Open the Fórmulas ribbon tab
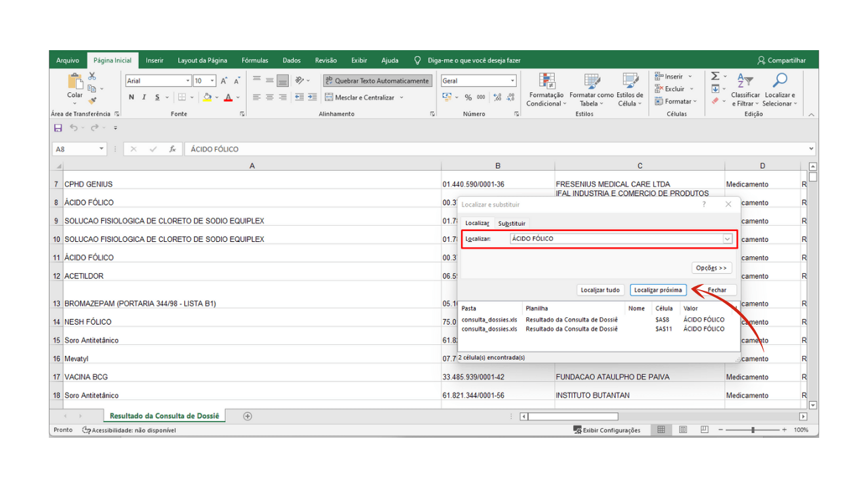868x488 pixels. point(255,60)
